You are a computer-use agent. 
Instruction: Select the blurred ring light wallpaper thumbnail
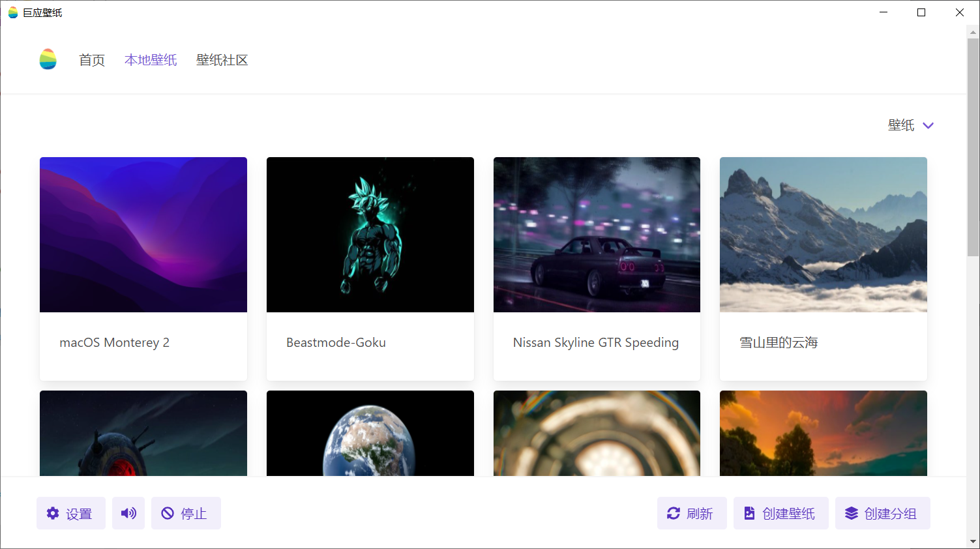tap(597, 433)
